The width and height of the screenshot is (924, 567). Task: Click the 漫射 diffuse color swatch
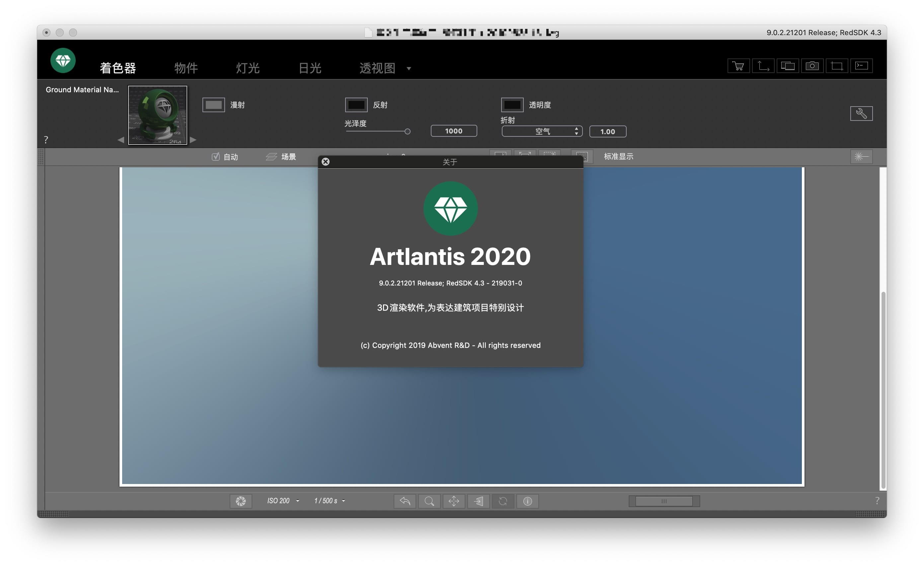pyautogui.click(x=213, y=105)
